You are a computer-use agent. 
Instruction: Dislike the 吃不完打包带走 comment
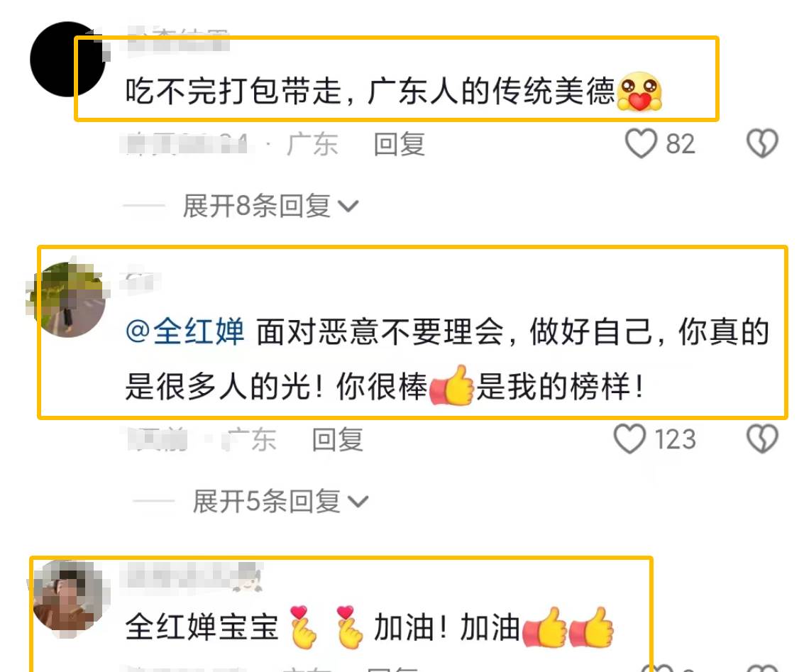[762, 143]
